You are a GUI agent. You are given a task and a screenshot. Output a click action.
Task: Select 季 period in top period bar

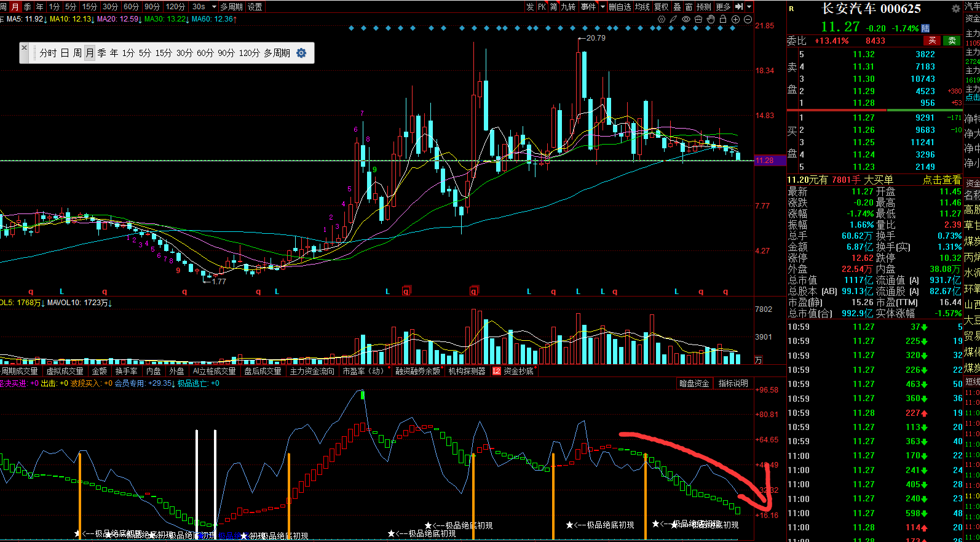pos(27,7)
